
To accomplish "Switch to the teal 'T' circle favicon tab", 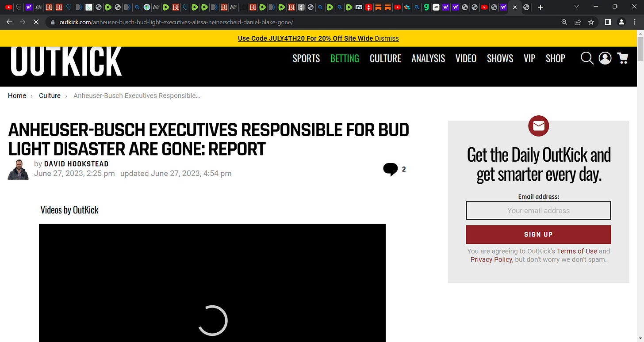I will tap(147, 7).
